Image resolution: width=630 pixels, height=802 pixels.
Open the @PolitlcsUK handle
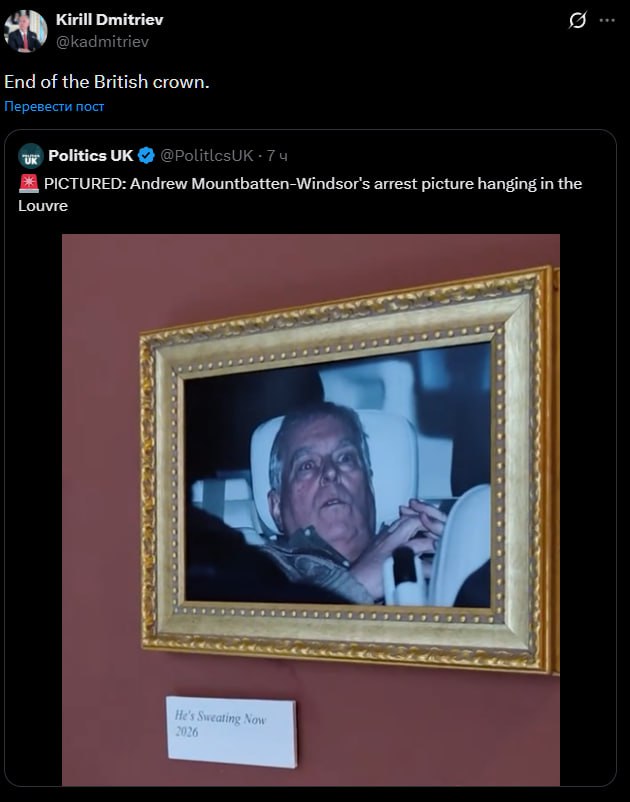(x=207, y=155)
